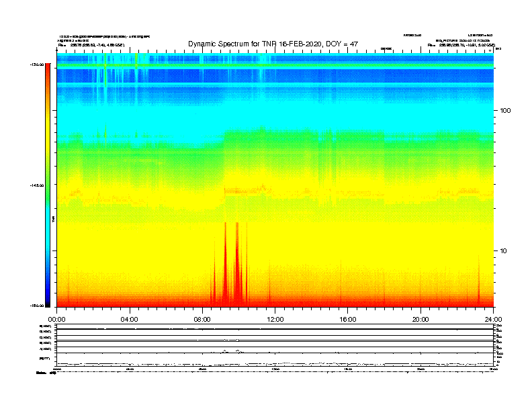Click the vertical color scale bar
This screenshot has height=411, width=532.
tap(48, 185)
